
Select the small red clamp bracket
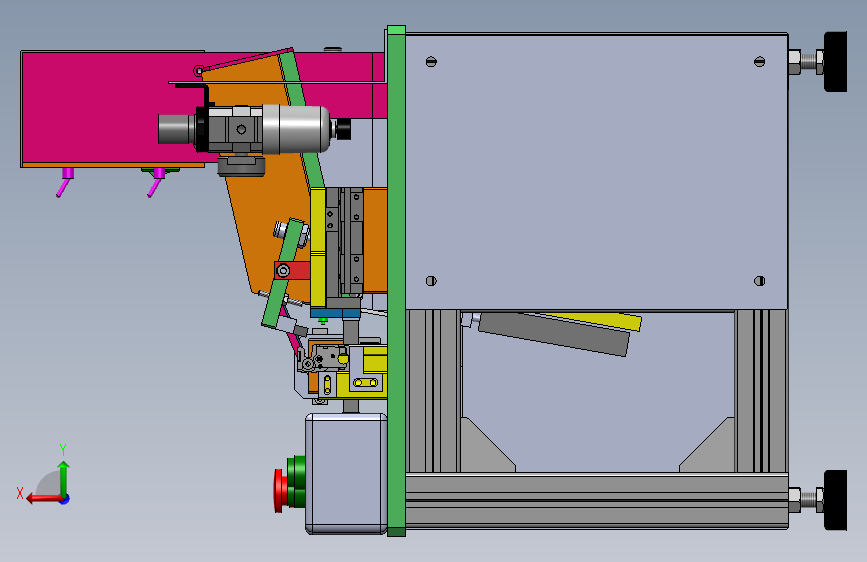293,270
